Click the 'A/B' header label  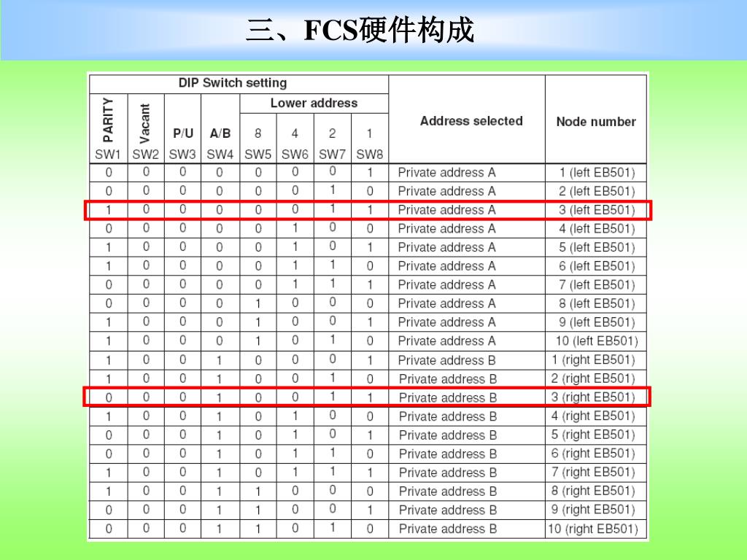pos(220,133)
